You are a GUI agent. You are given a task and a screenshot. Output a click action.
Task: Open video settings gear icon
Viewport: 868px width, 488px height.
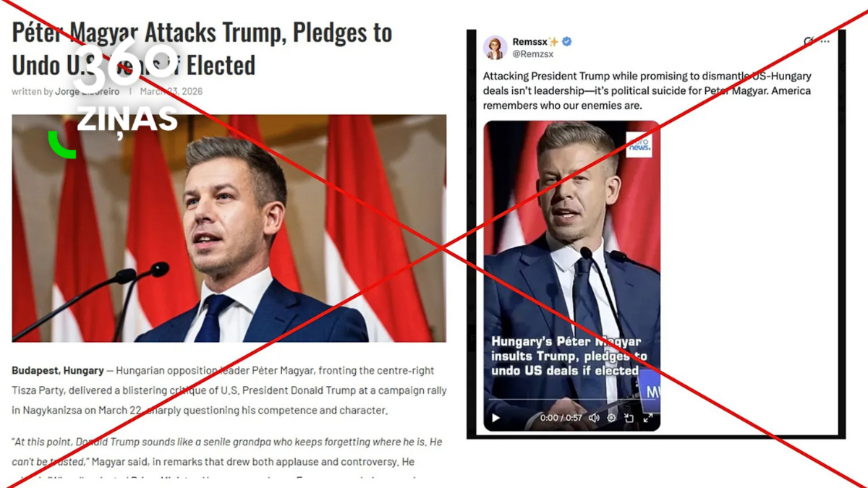tap(611, 418)
